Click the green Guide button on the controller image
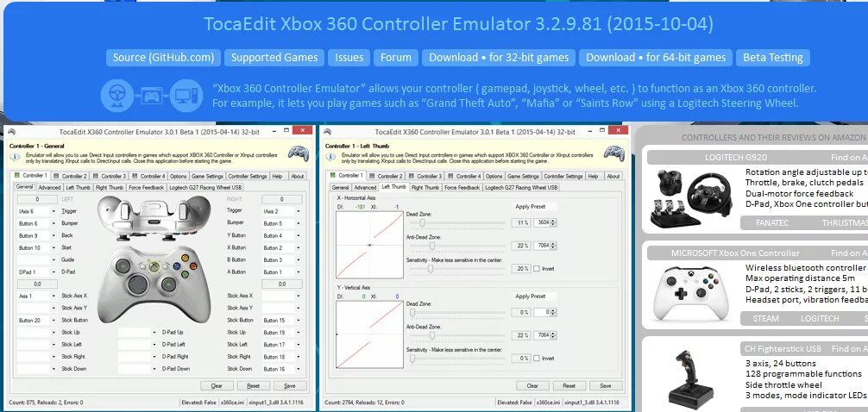Viewport: 868px width, 412px height. tap(154, 267)
